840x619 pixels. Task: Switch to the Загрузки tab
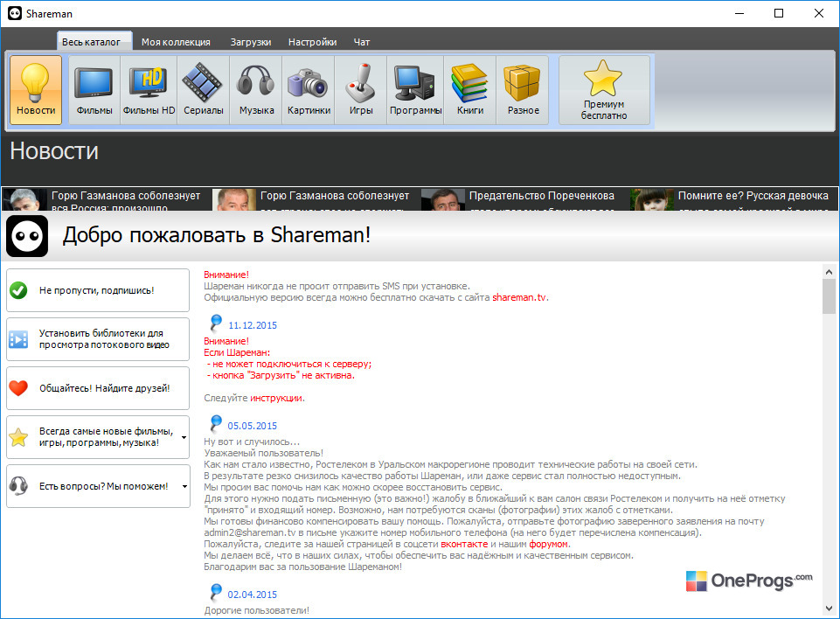pos(251,42)
